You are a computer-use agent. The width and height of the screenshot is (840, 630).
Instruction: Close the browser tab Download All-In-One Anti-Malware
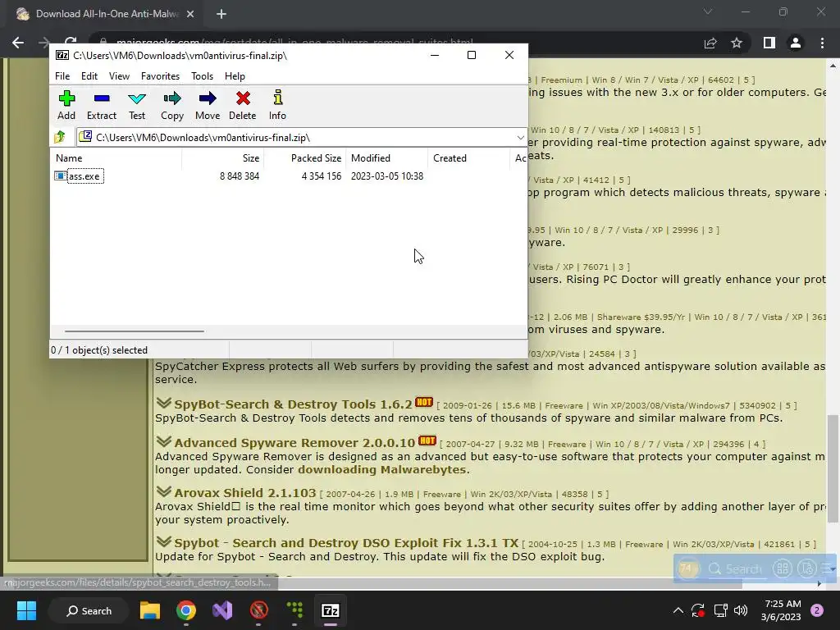190,15
